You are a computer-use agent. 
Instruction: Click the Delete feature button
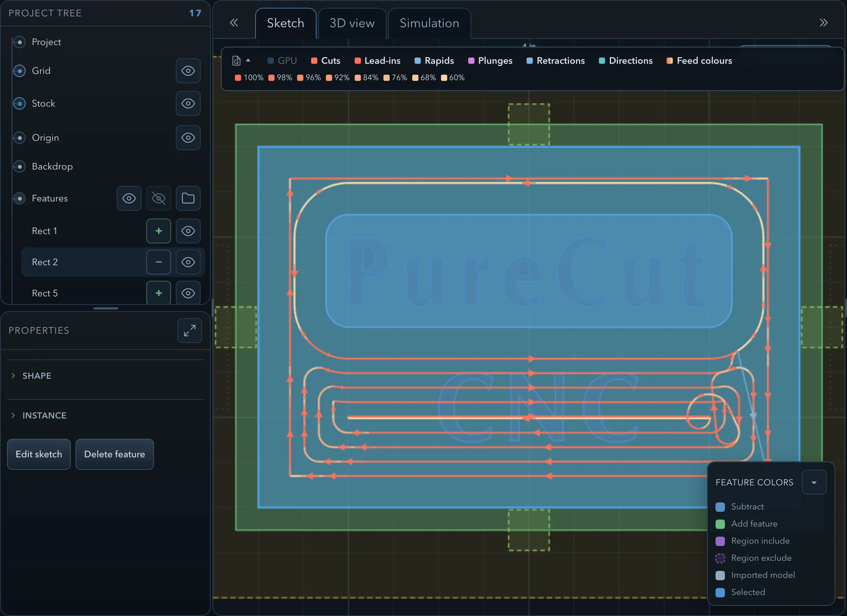click(115, 454)
